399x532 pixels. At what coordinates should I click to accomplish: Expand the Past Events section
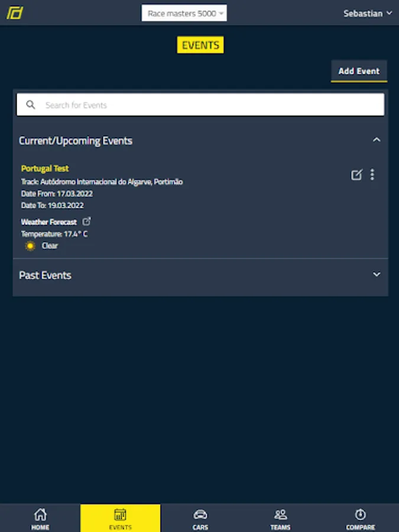377,274
